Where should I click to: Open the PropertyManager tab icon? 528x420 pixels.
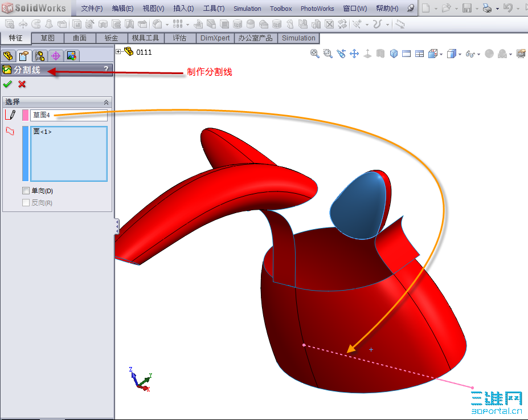(x=23, y=56)
